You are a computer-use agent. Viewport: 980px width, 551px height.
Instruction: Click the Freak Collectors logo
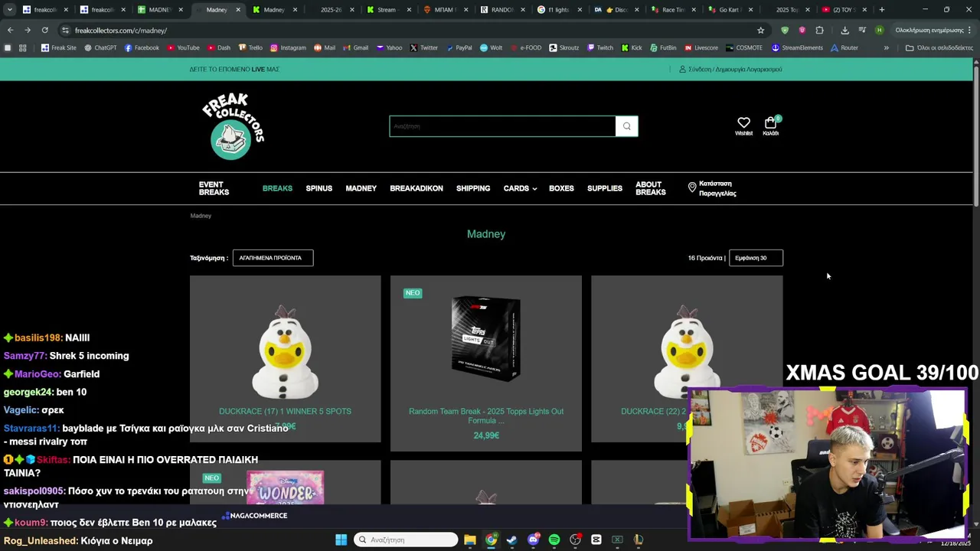coord(233,126)
